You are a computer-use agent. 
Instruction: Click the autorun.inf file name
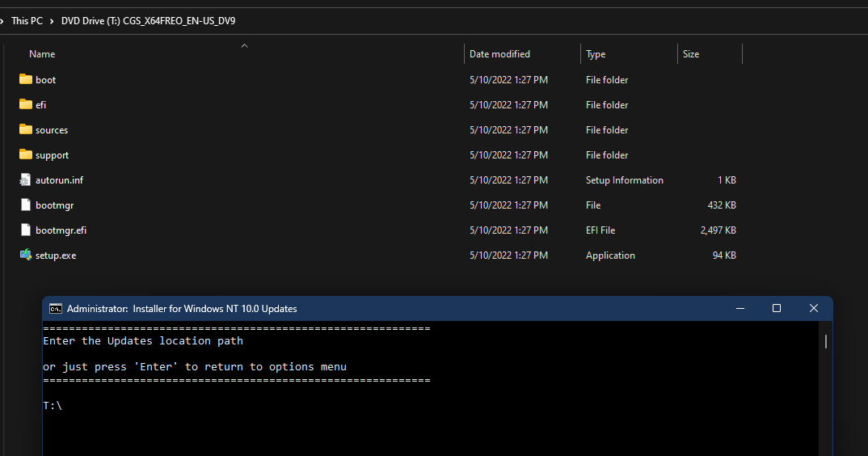pyautogui.click(x=59, y=180)
